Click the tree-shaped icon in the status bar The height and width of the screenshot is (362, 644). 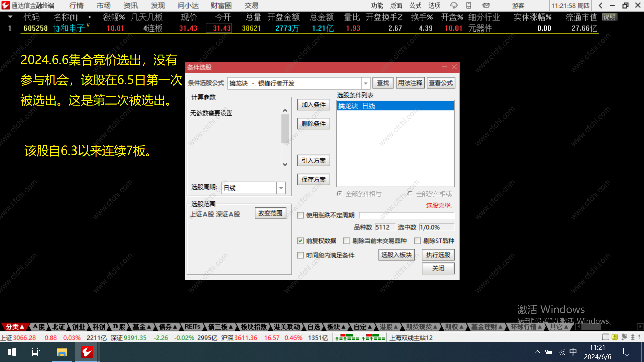(633, 337)
